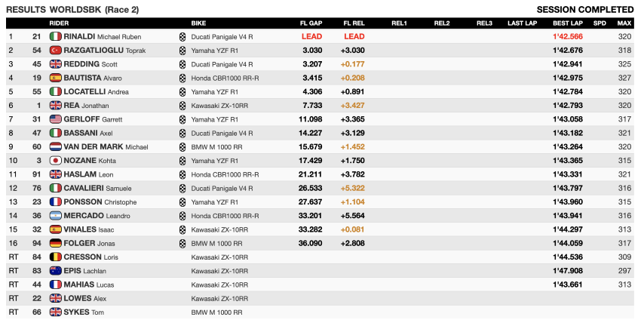Click the RT status in CRESSON's row

pyautogui.click(x=14, y=257)
